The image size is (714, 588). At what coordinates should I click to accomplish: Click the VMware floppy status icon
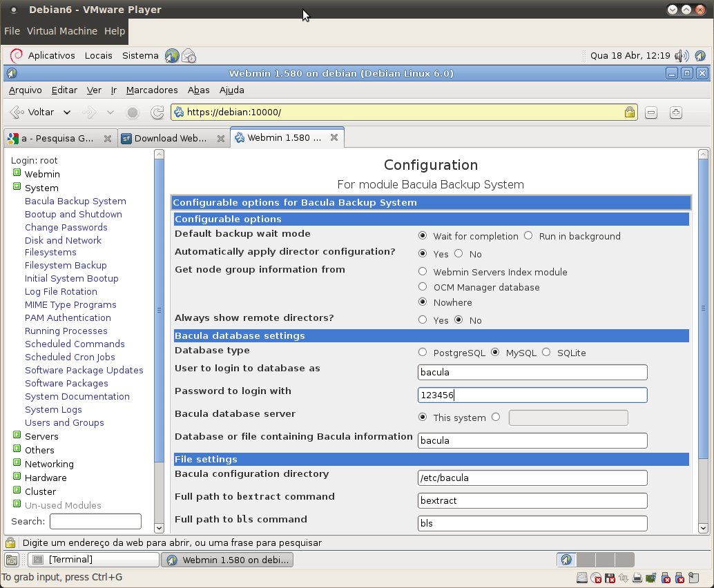point(610,578)
